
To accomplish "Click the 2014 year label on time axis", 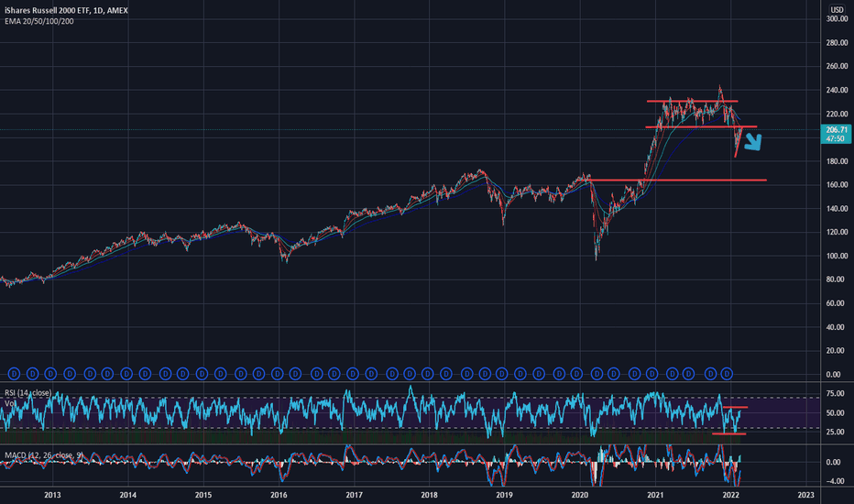I will point(127,495).
